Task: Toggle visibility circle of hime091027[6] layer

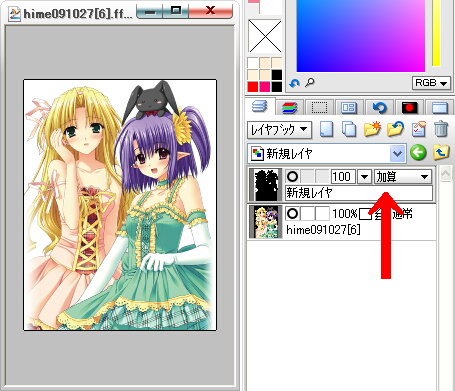Action: (292, 213)
